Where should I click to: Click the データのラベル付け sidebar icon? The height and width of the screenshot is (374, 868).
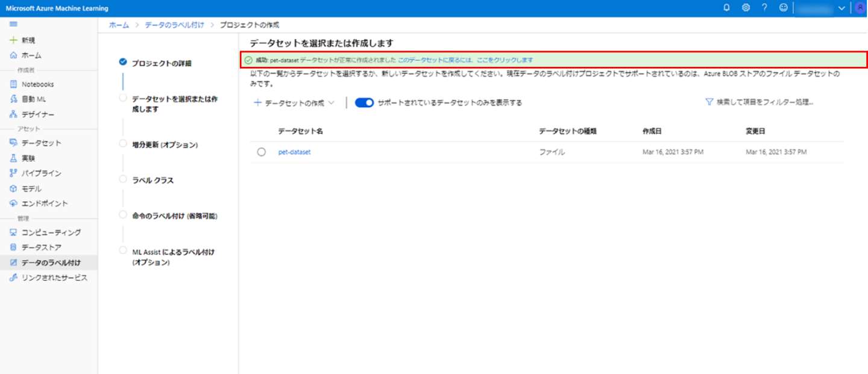coord(13,263)
